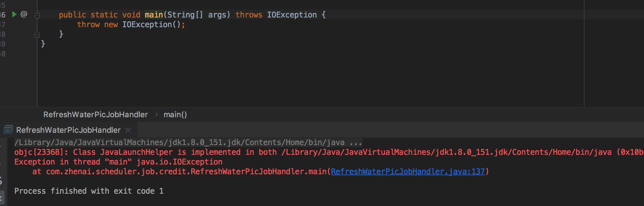Click the fold end marker beside the closing brace
Image resolution: width=644 pixels, height=206 pixels.
[37, 34]
